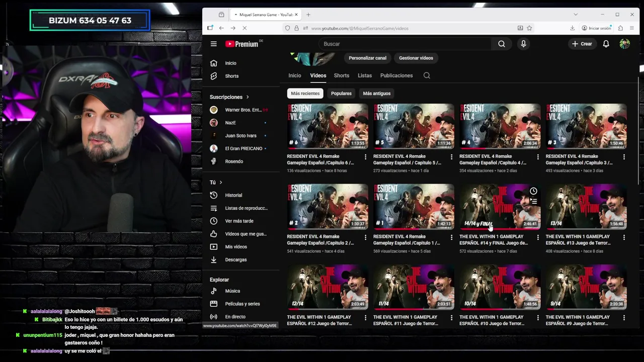
Task: Click the Crear button
Action: 582,44
